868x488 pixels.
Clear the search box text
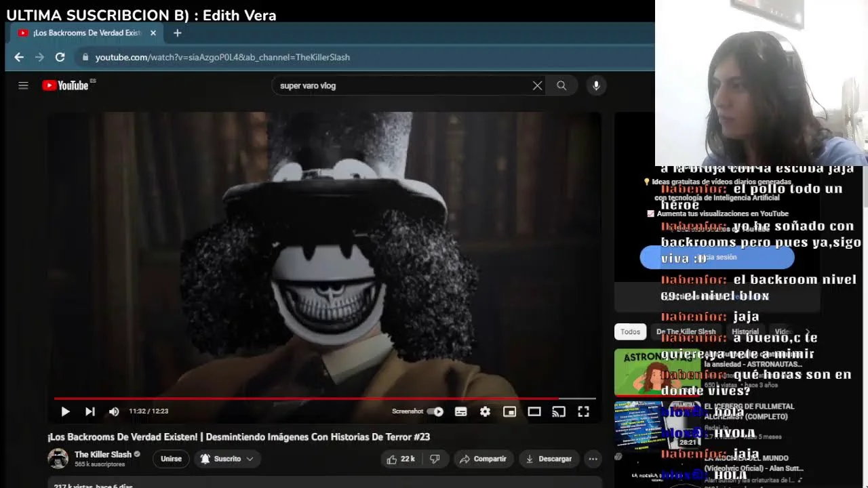[x=537, y=85]
